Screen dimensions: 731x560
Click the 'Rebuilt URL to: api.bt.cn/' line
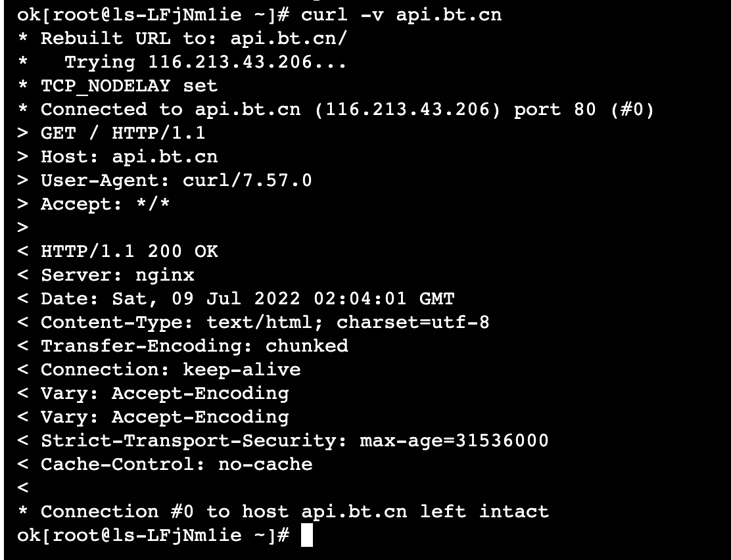tap(194, 38)
